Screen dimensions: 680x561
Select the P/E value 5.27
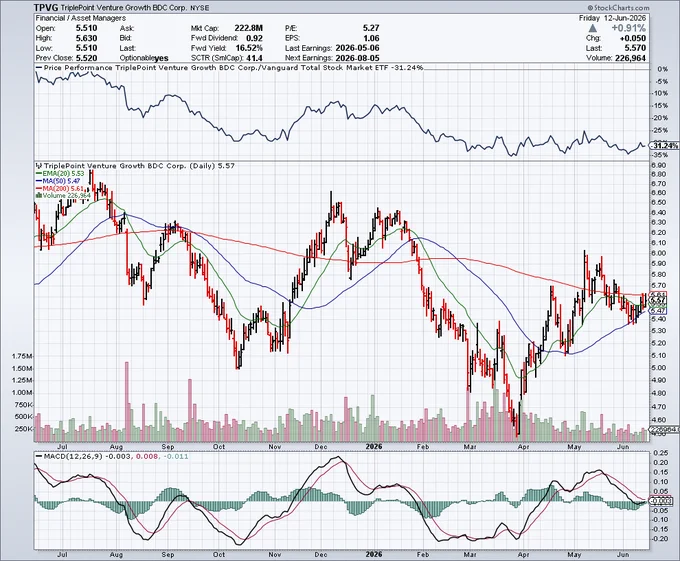pos(371,28)
